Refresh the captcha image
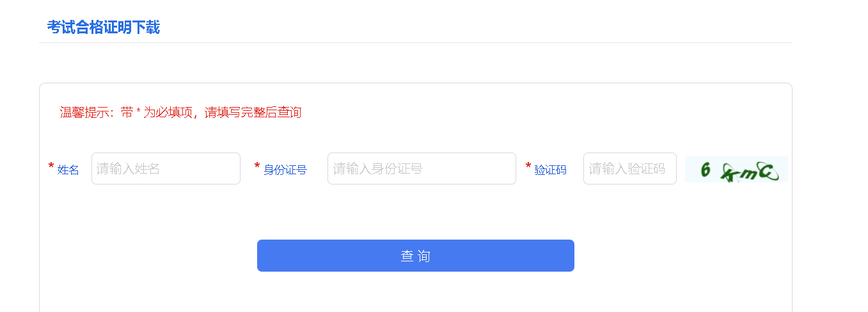Image resolution: width=868 pixels, height=312 pixels. click(x=736, y=169)
